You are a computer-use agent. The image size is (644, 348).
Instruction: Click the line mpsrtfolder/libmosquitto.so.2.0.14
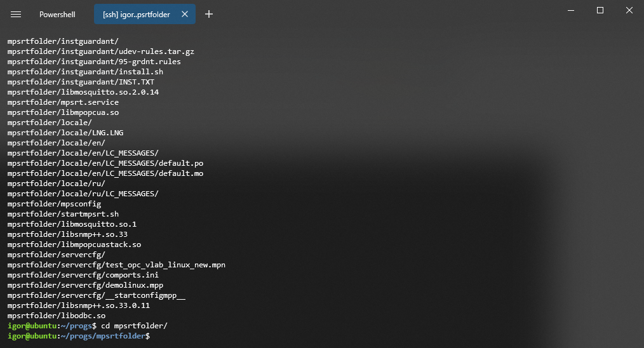point(83,92)
